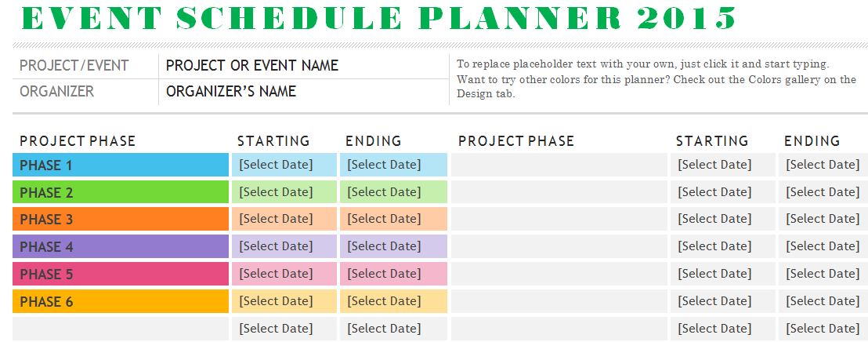Image resolution: width=868 pixels, height=342 pixels.
Task: Pick the Phase 1 ending date
Action: (384, 165)
